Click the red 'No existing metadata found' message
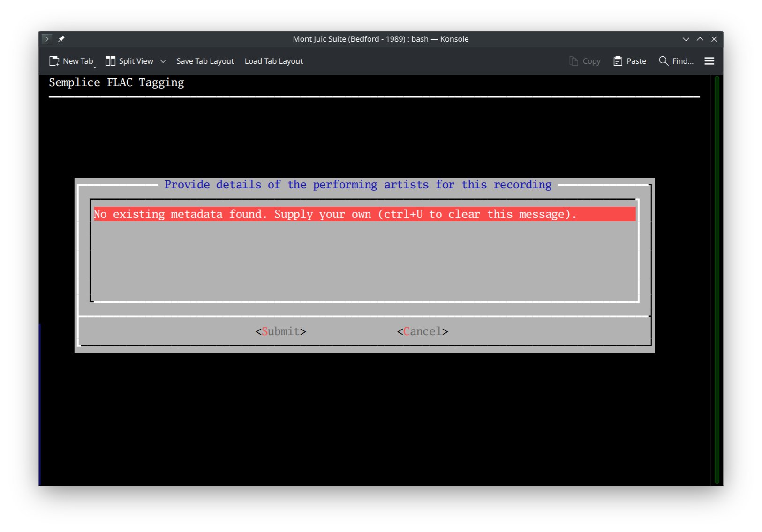This screenshot has height=532, width=762. [335, 214]
